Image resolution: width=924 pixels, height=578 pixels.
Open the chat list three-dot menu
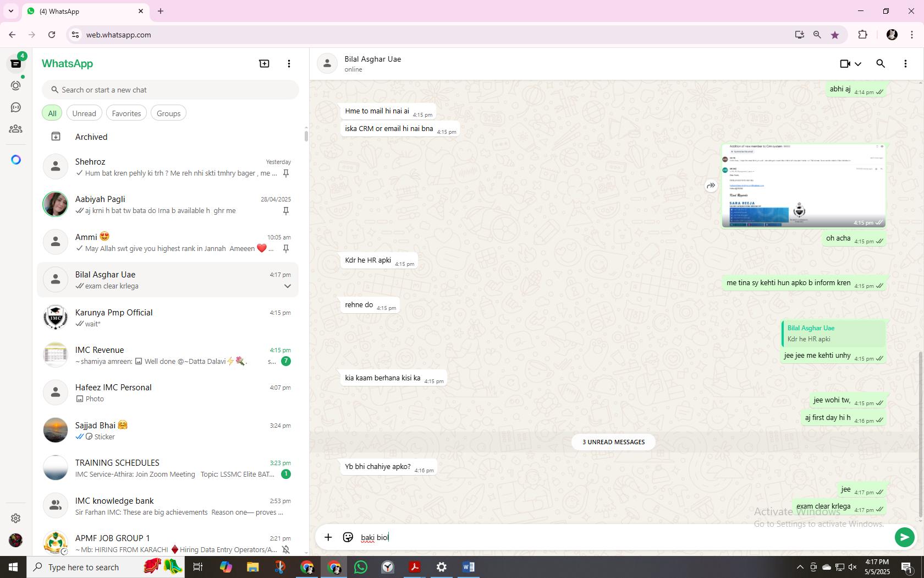289,64
